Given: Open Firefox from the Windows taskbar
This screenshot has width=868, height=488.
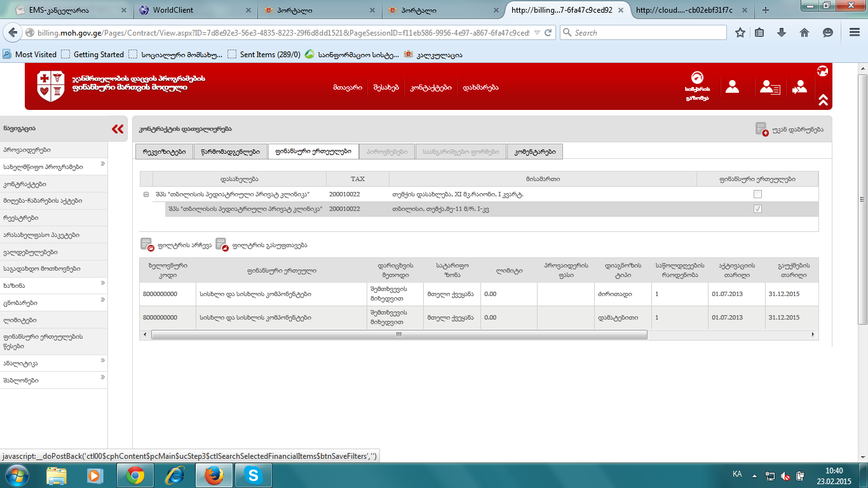Looking at the screenshot, I should (x=214, y=475).
